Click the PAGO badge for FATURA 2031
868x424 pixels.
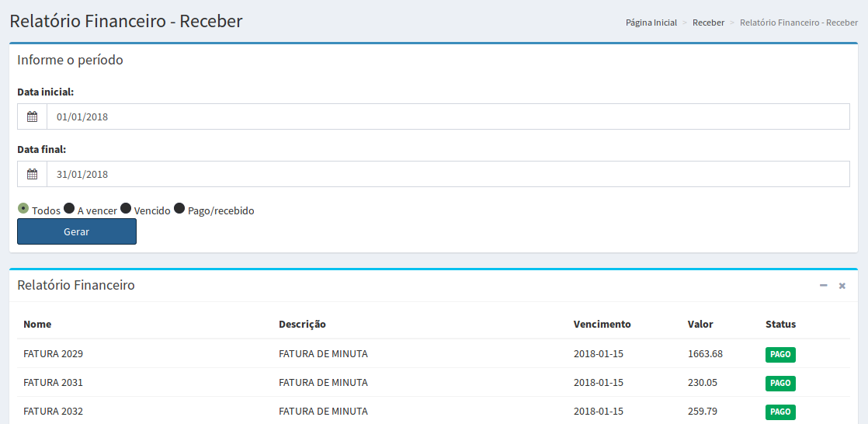click(x=780, y=383)
